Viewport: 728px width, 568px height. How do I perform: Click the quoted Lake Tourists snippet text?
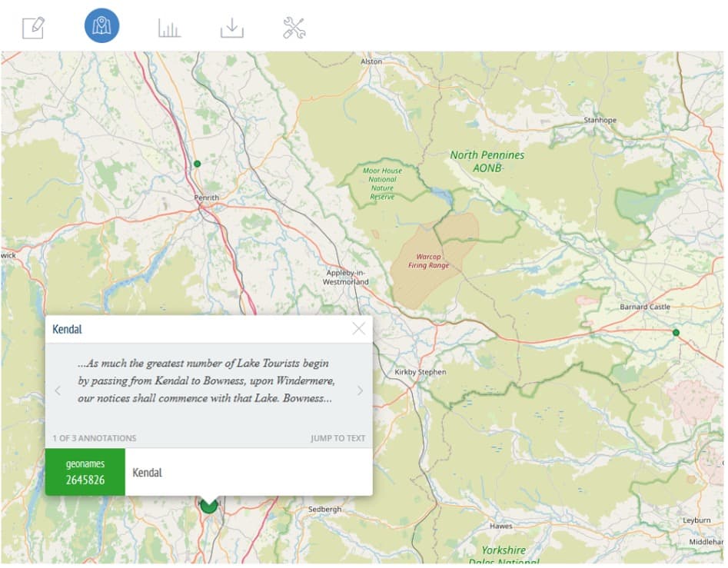[x=205, y=381]
